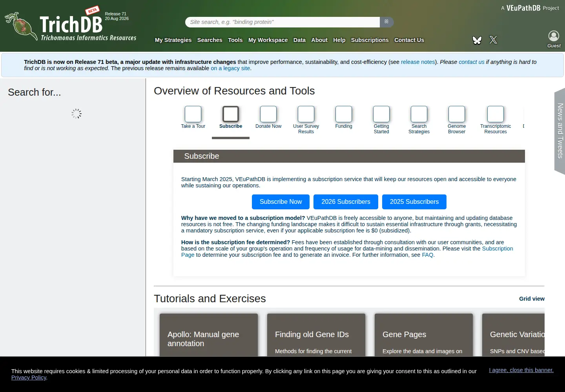The image size is (565, 392).
Task: Agree and close the cookie banner
Action: click(x=521, y=370)
